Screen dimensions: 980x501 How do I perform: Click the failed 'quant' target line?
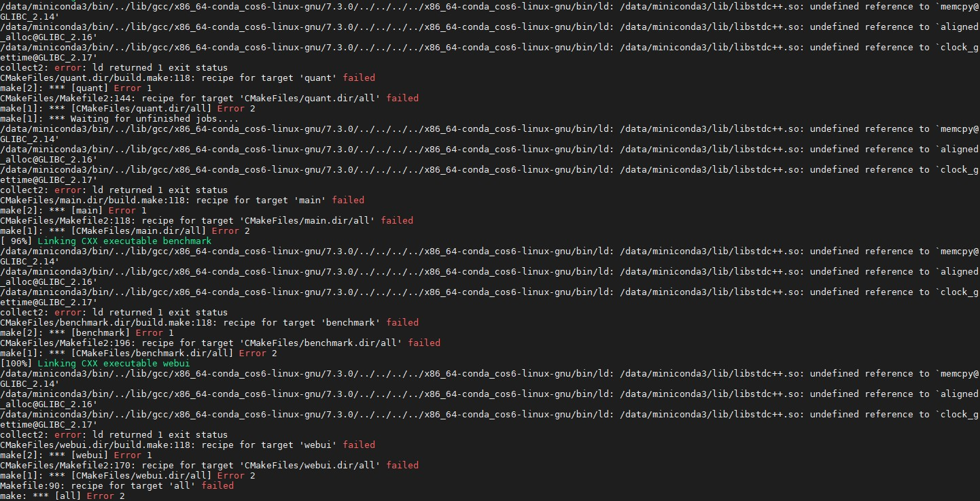click(183, 77)
